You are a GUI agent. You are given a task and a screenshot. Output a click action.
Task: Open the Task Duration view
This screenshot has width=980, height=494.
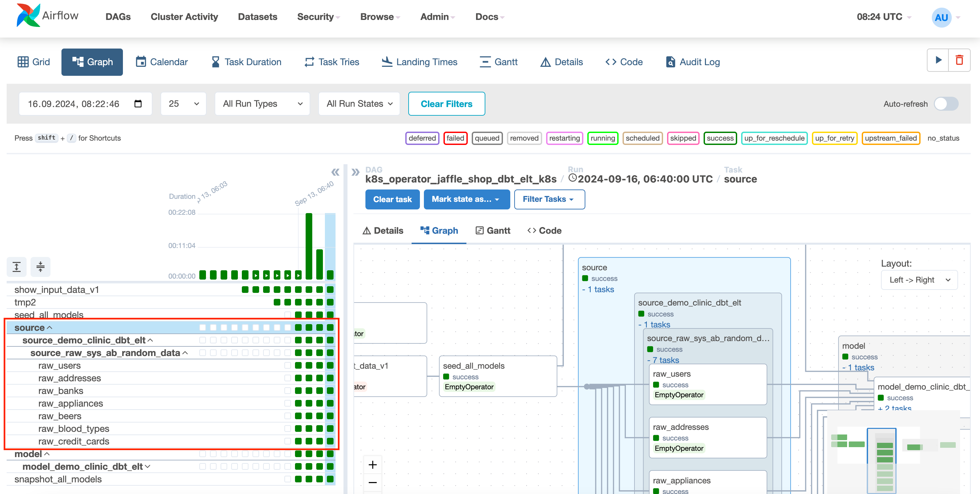click(x=246, y=62)
